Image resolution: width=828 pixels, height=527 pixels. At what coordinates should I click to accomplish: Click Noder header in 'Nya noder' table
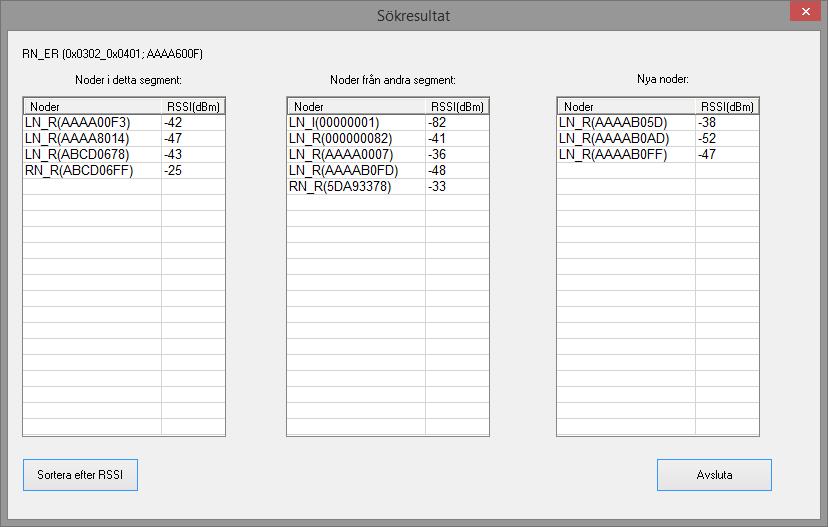point(626,107)
